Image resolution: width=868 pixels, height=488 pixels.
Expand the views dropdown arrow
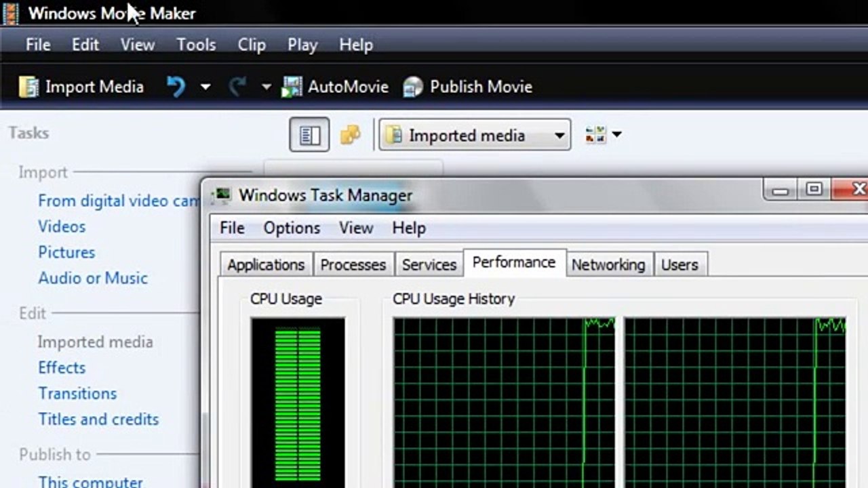(x=616, y=134)
